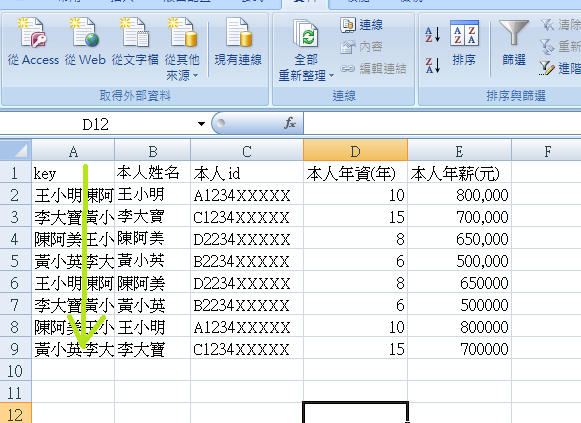Image resolution: width=581 pixels, height=423 pixels.
Task: Toggle the Filter (篩選) funnel
Action: 514,43
